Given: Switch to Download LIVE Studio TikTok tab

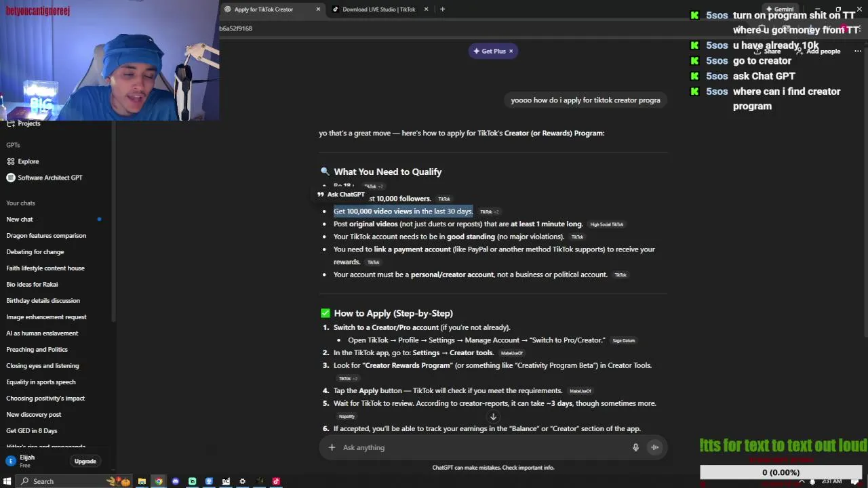Looking at the screenshot, I should point(379,9).
